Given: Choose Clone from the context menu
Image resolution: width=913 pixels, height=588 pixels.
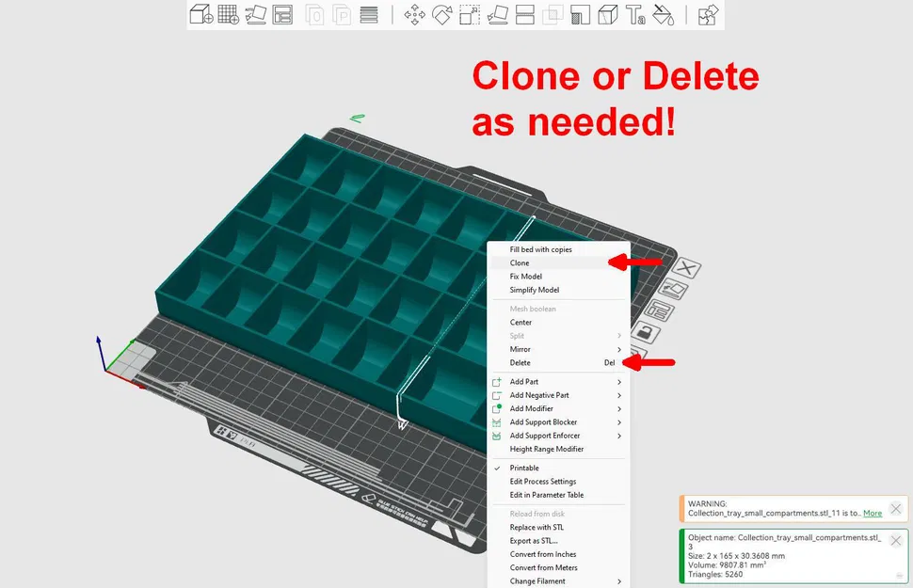Looking at the screenshot, I should coord(558,263).
